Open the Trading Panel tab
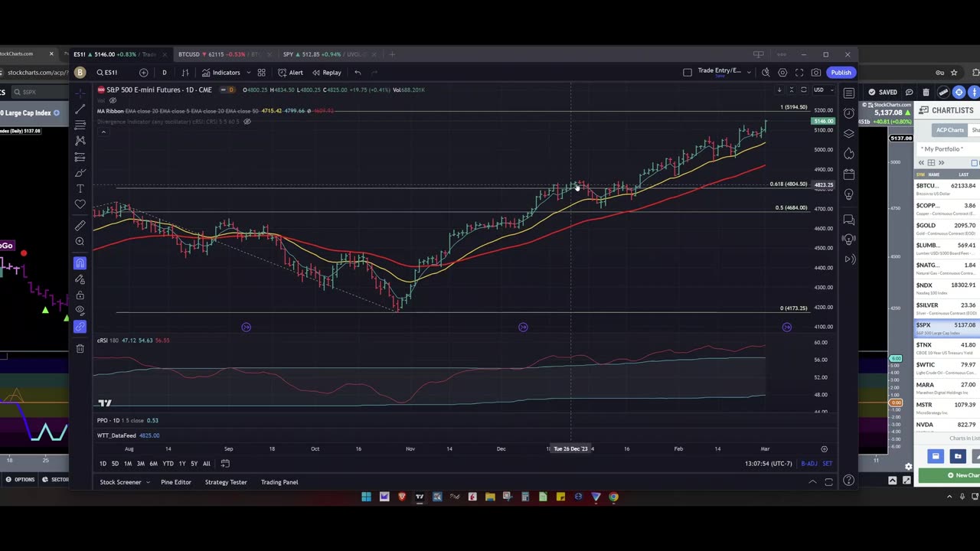Viewport: 980px width, 551px height. [x=279, y=482]
